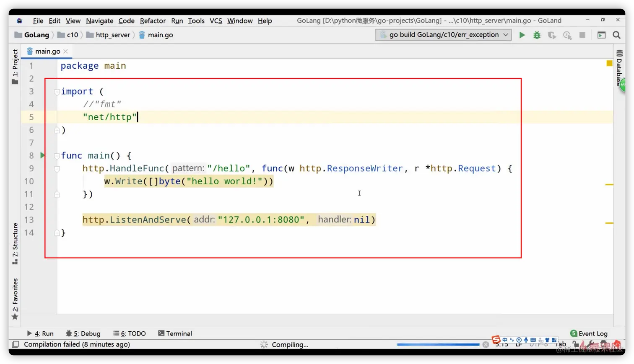
Task: Open the Help menu
Action: pos(265,21)
